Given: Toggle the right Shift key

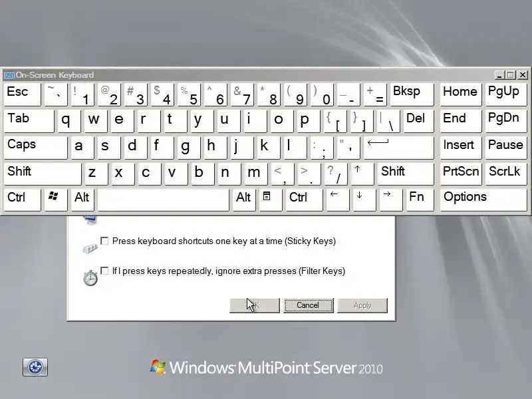Looking at the screenshot, I should (406, 174).
